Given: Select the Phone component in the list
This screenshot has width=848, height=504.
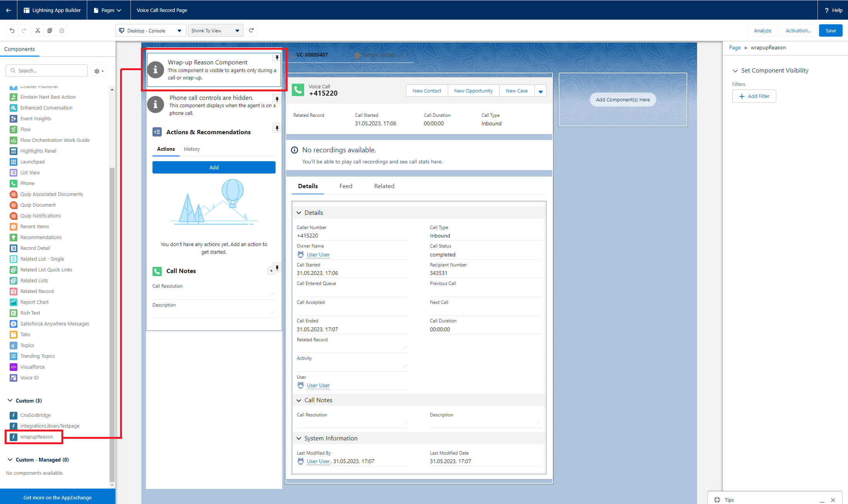Looking at the screenshot, I should coord(27,183).
